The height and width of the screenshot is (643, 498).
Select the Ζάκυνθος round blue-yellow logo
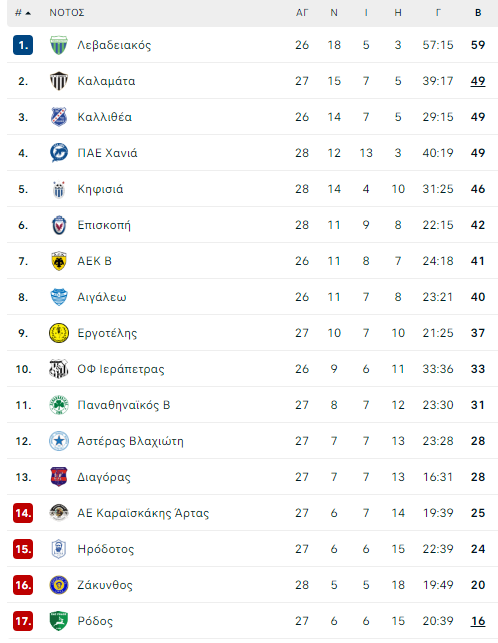pyautogui.click(x=59, y=585)
